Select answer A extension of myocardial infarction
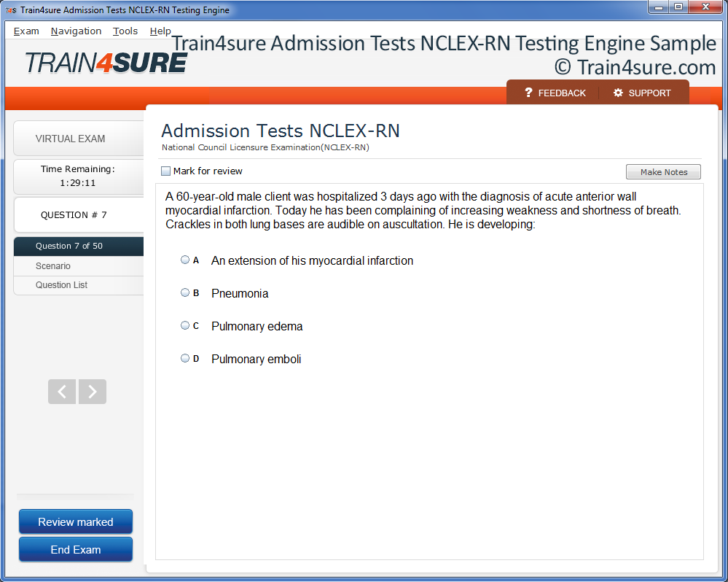The image size is (728, 582). click(185, 260)
